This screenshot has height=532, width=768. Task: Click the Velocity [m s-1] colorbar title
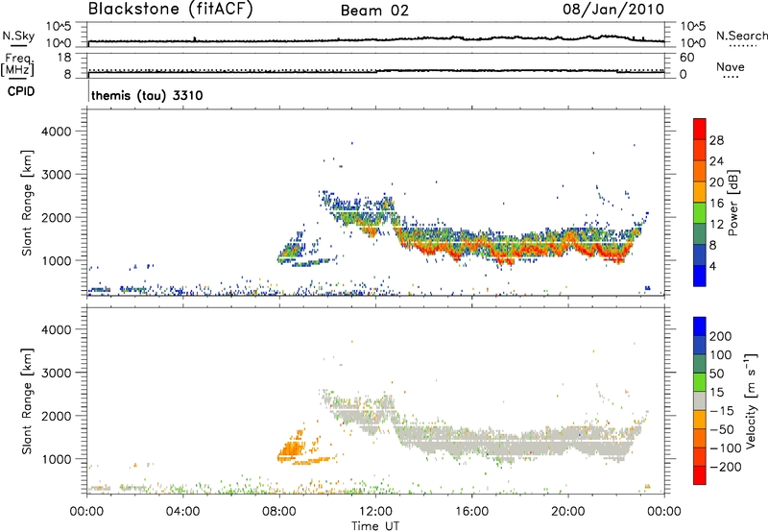coord(751,400)
